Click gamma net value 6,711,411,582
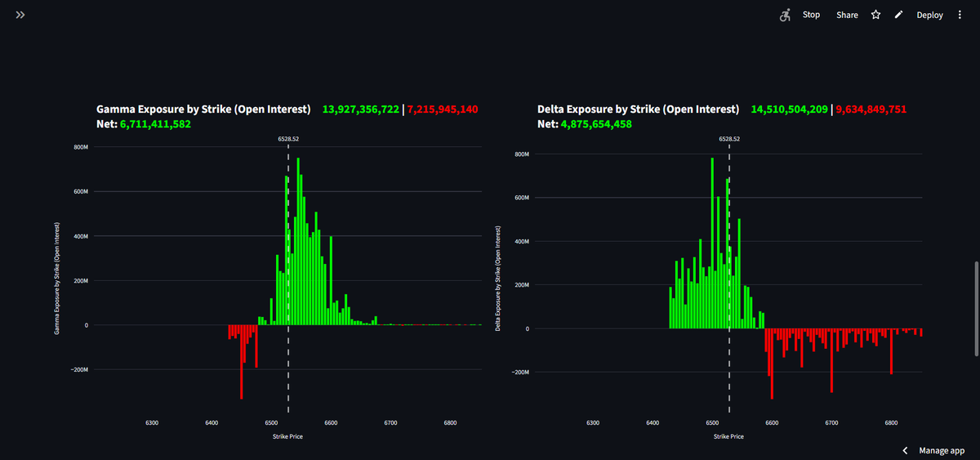 tap(155, 124)
